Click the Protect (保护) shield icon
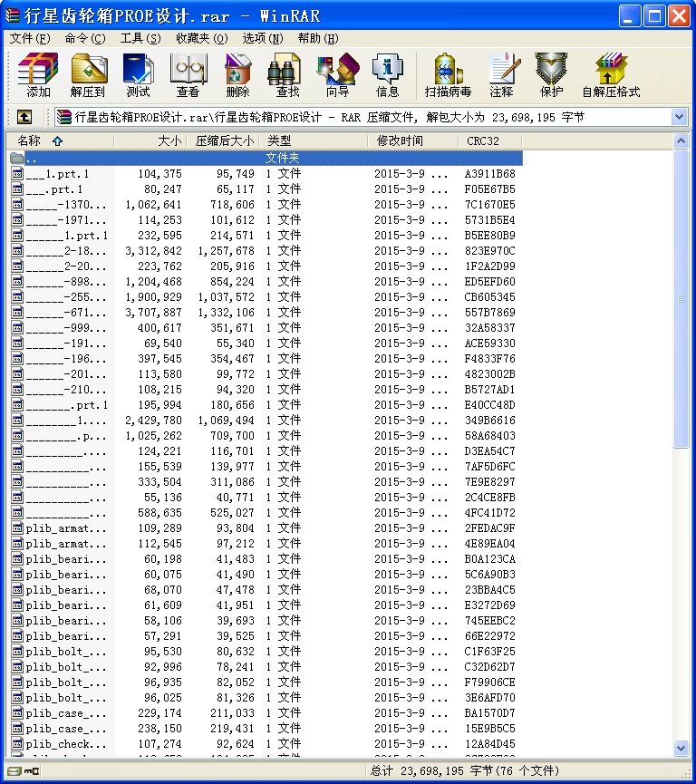696x784 pixels. (551, 75)
